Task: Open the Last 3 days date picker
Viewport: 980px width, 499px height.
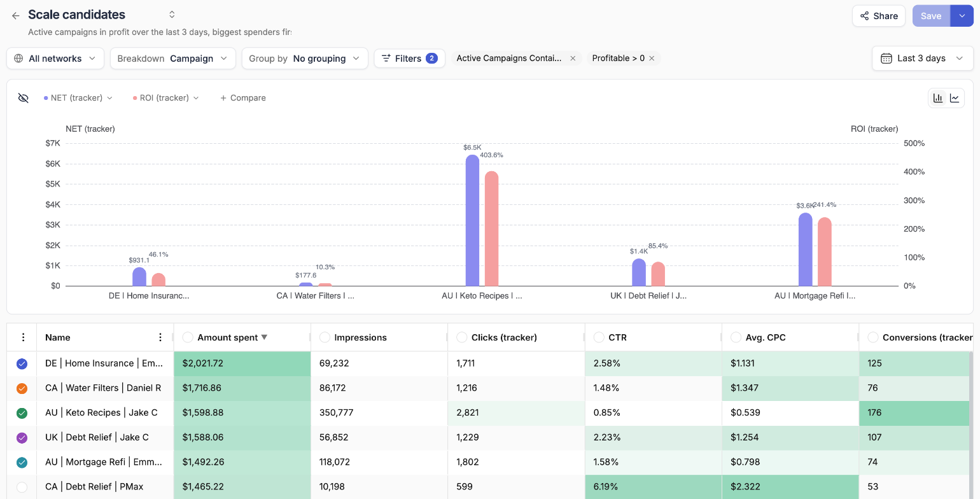Action: (x=923, y=59)
